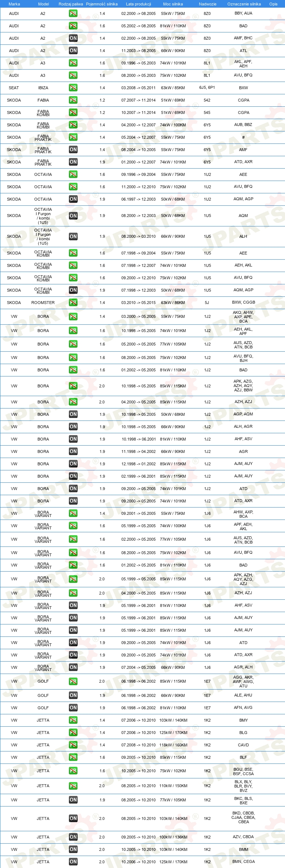Click the IBIZA model cell
The image size is (285, 868).
pyautogui.click(x=43, y=88)
